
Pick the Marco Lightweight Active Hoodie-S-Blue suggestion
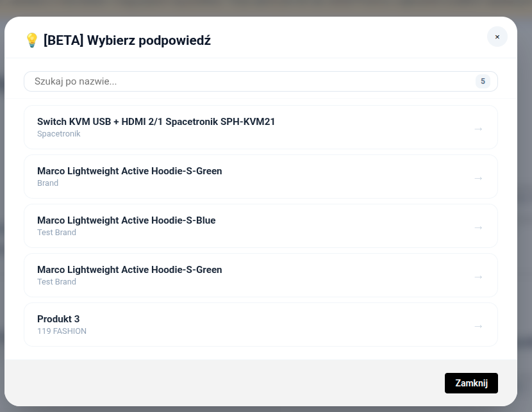[x=126, y=220]
